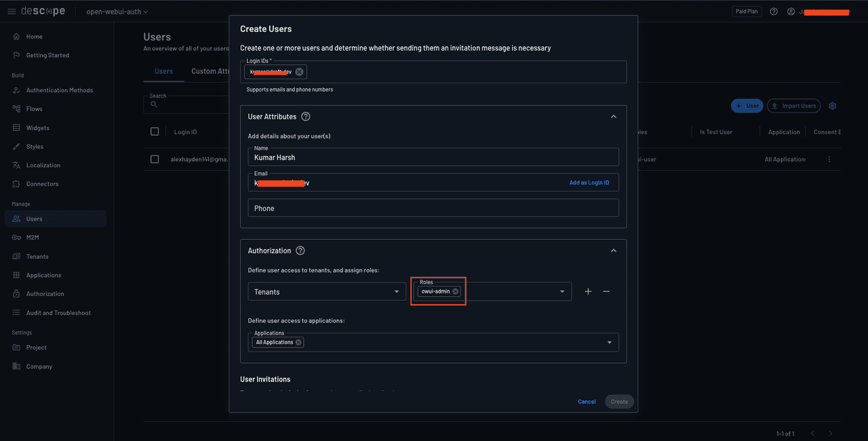Select the checkbox for the alexhayden141 user row
The width and height of the screenshot is (868, 441).
click(155, 159)
